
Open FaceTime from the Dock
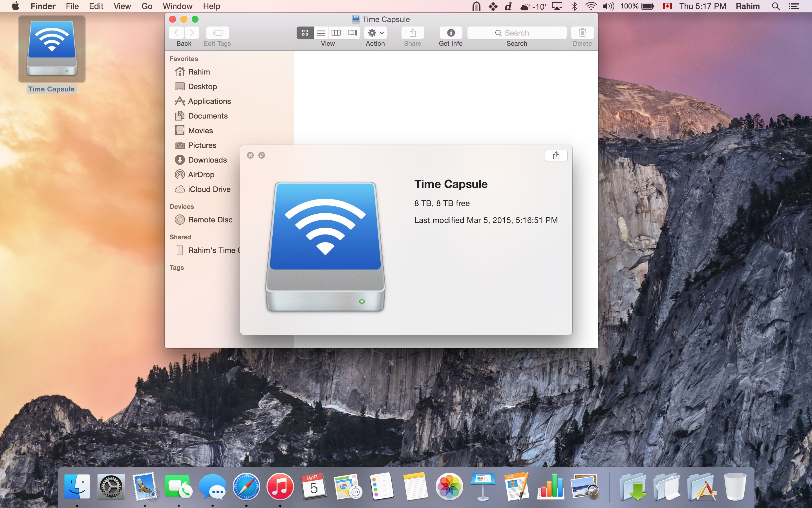[x=178, y=487]
